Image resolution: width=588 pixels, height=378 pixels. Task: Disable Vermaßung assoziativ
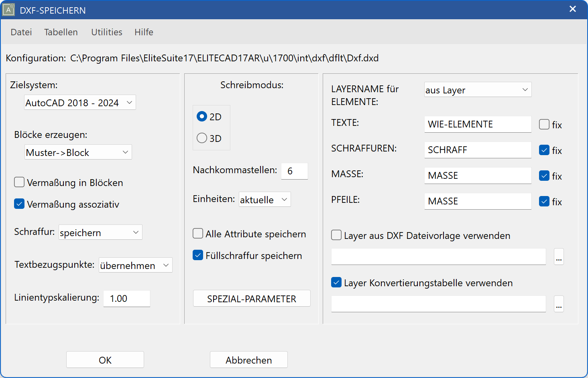(x=19, y=204)
